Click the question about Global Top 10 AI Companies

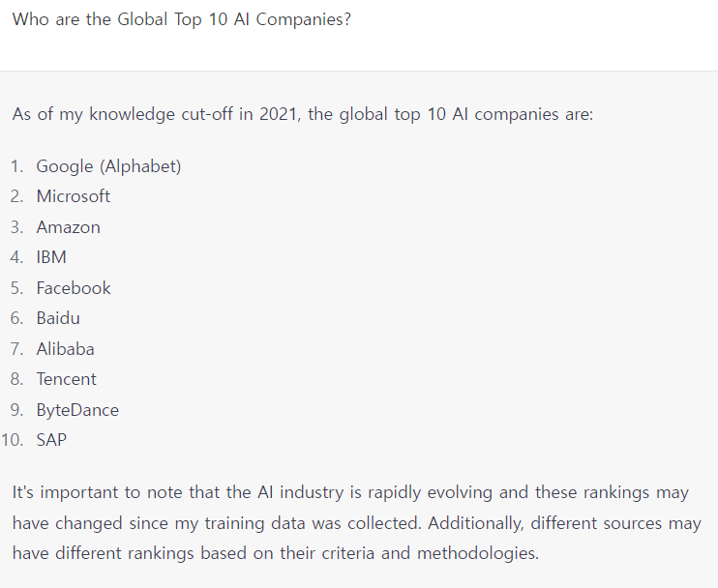point(181,20)
